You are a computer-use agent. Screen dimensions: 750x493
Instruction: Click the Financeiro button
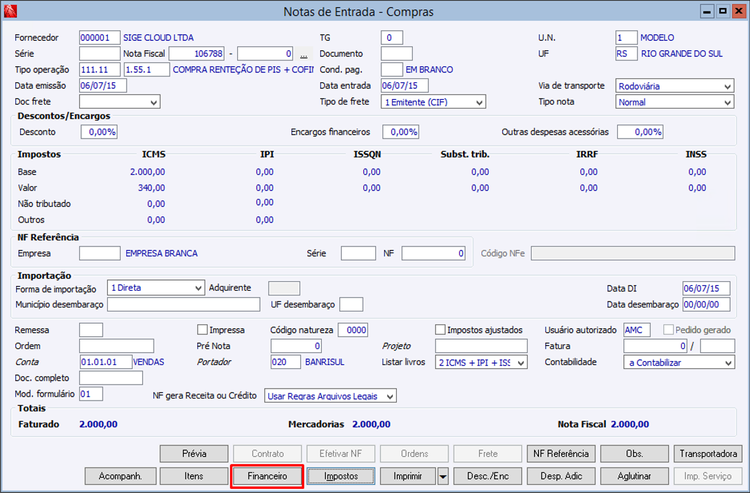267,476
